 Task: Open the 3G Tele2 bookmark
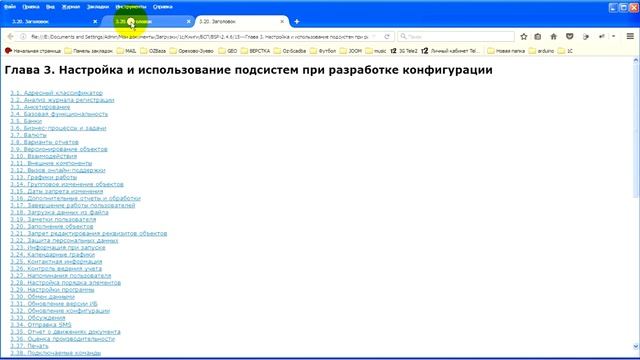[x=404, y=51]
